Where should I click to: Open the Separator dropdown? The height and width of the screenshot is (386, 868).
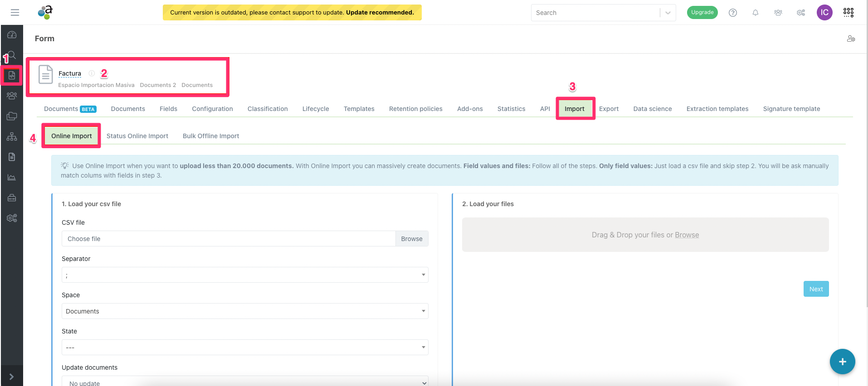click(x=245, y=275)
